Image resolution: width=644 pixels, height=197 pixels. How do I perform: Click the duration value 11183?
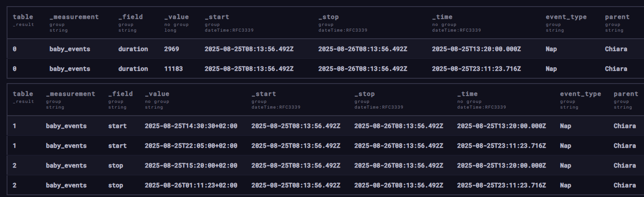173,69
